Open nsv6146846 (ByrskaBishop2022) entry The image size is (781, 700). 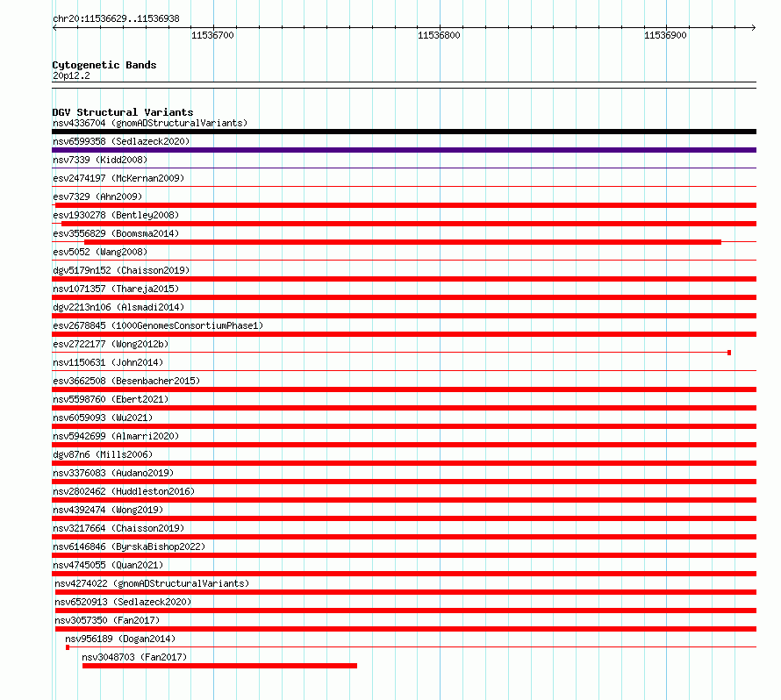coord(129,546)
